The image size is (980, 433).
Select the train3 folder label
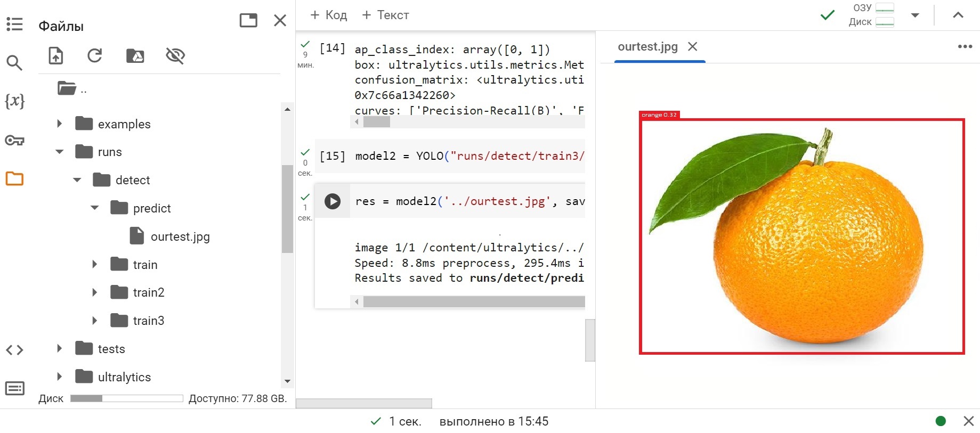tap(149, 321)
